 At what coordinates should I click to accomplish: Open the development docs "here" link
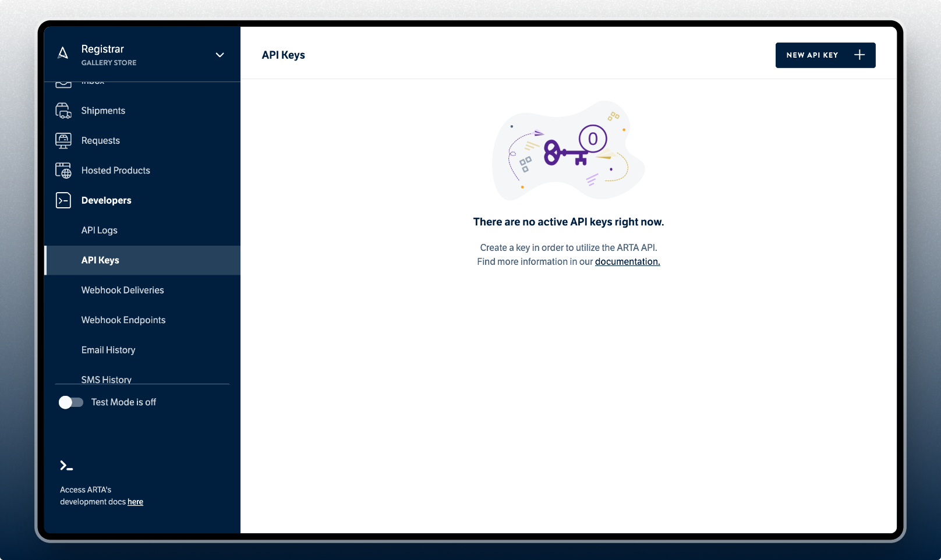(135, 502)
